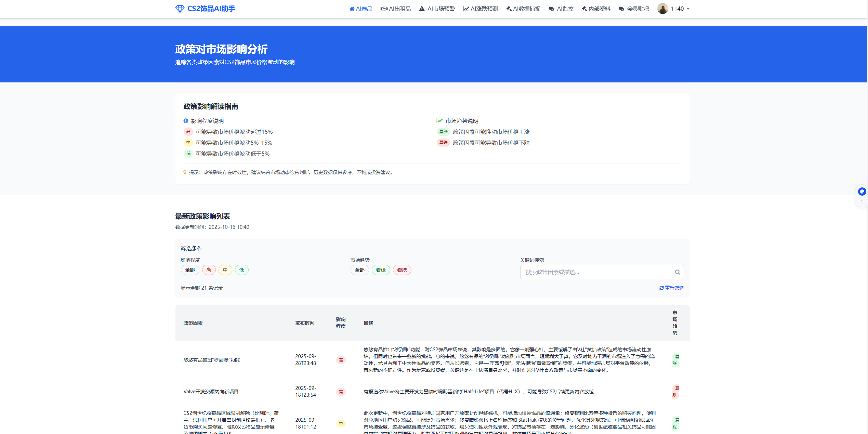Click the search magnifier icon

pos(678,272)
